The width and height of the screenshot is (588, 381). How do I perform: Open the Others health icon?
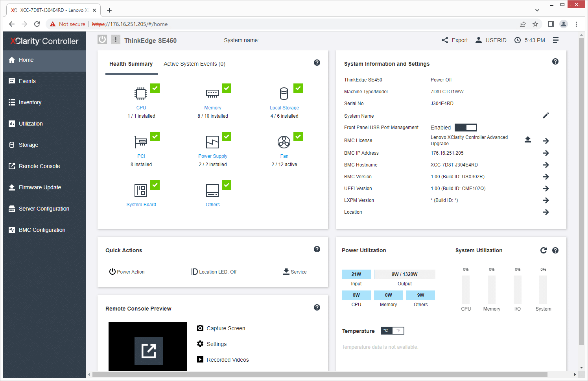click(212, 190)
